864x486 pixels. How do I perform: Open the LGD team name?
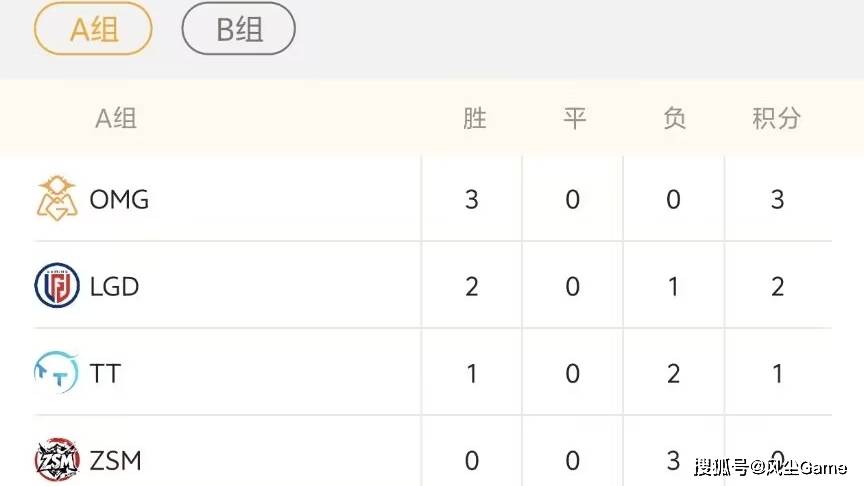click(x=114, y=287)
